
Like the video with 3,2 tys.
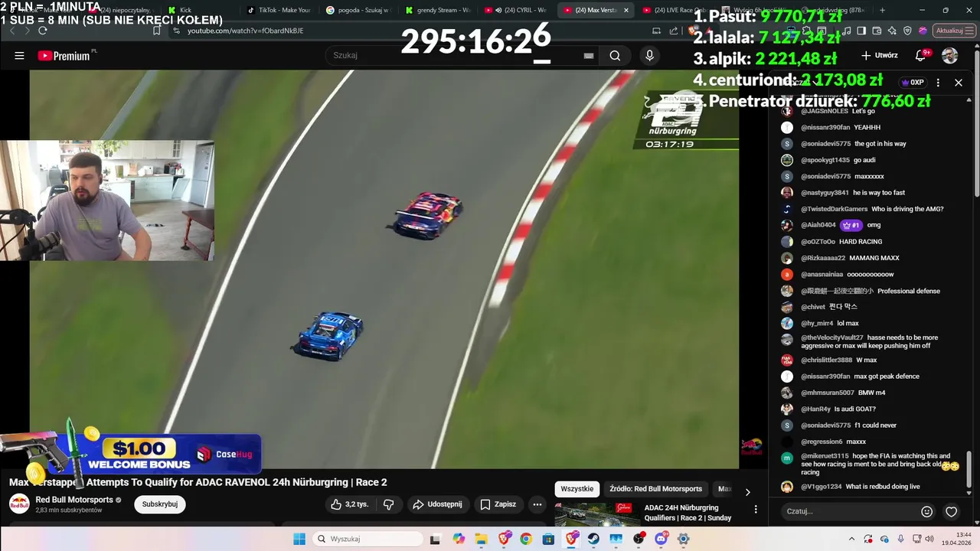[x=349, y=504]
